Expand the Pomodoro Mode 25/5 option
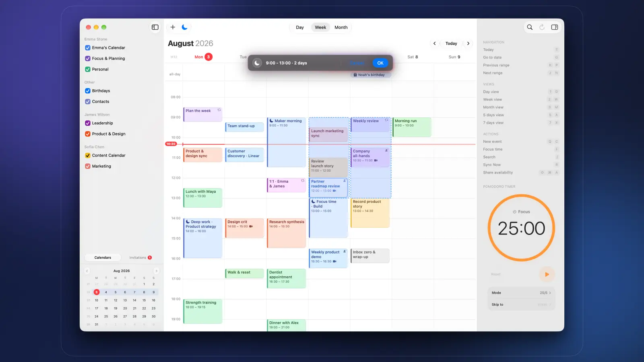This screenshot has height=362, width=644. 521,293
